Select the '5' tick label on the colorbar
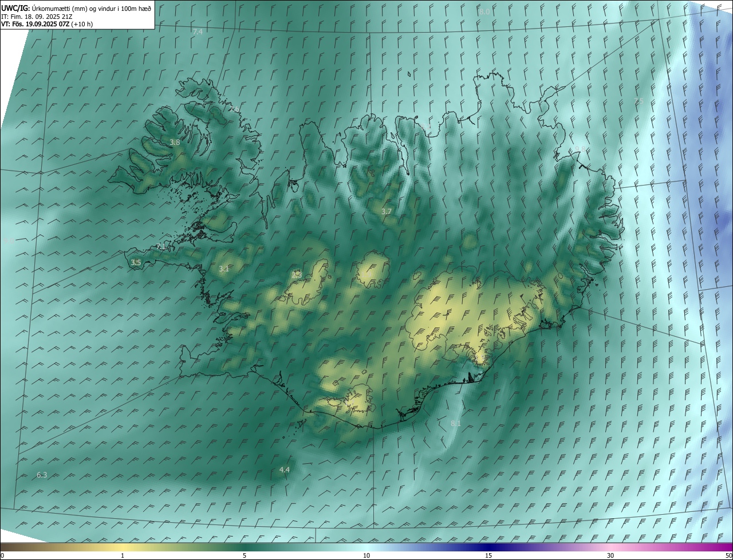733x560 pixels. [x=245, y=556]
